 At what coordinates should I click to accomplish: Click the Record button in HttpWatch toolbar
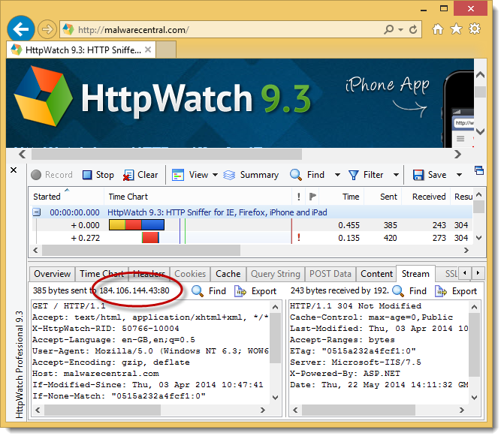pos(52,175)
